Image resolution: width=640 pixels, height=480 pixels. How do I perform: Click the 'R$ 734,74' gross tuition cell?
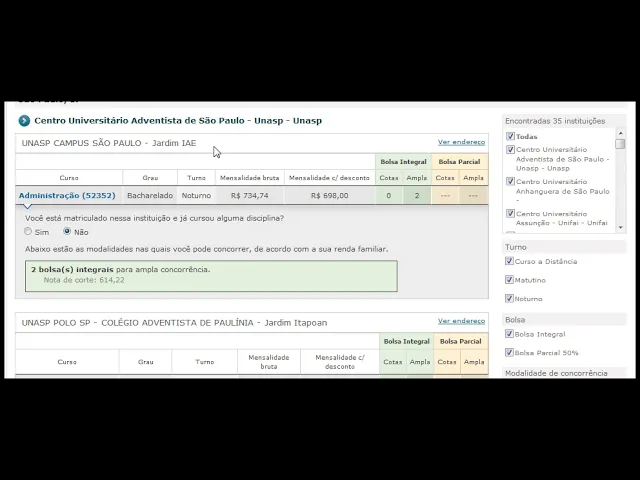[250, 196]
